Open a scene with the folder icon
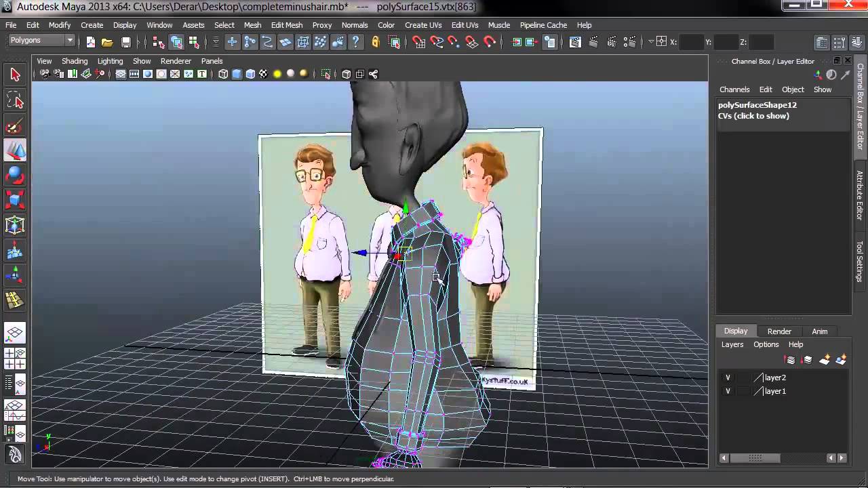This screenshot has height=488, width=868. point(107,42)
